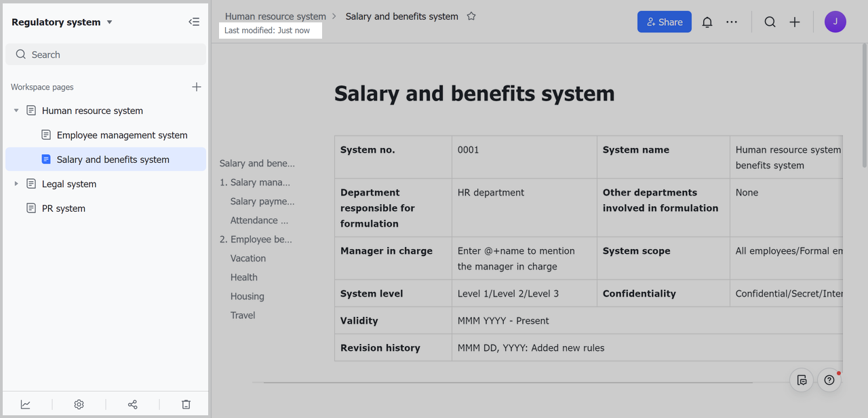Viewport: 868px width, 418px height.
Task: Open the workspace sharing graph icon
Action: coord(132,404)
